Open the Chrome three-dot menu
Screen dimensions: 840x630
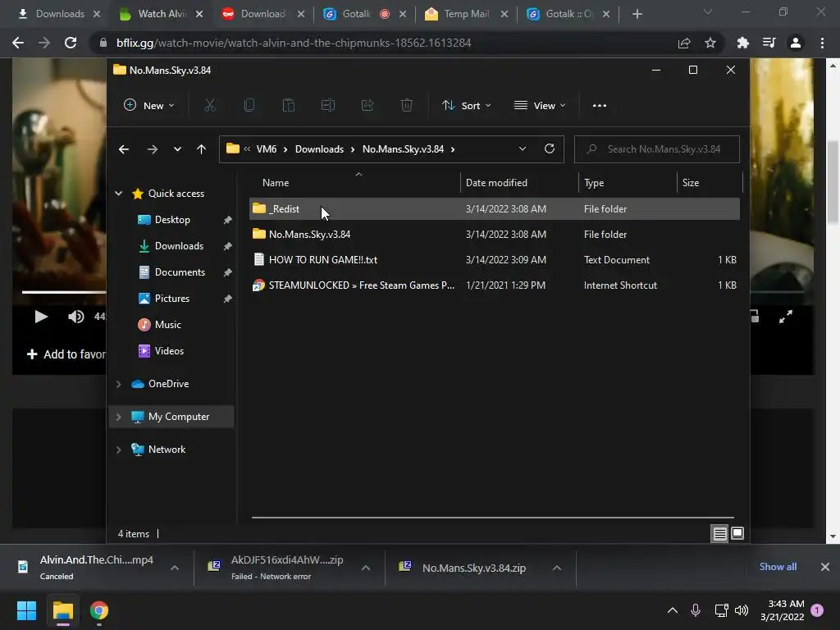[822, 43]
